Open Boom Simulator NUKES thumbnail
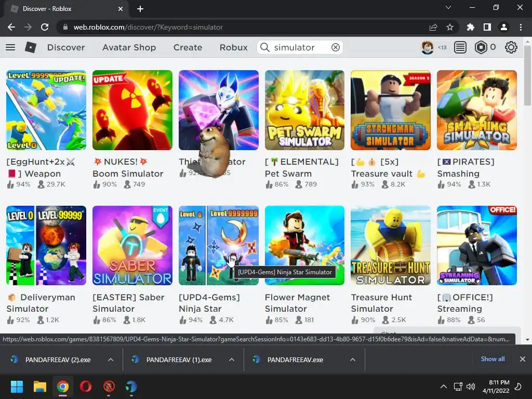 [132, 110]
